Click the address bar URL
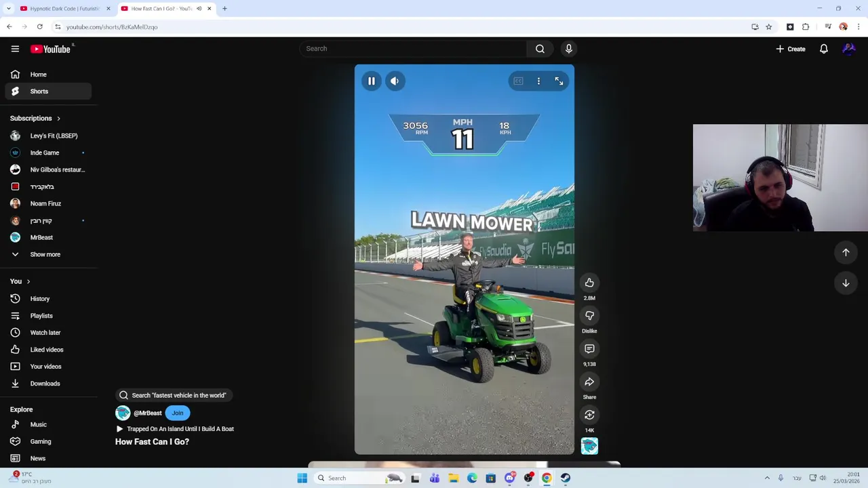The height and width of the screenshot is (488, 868). click(x=112, y=27)
